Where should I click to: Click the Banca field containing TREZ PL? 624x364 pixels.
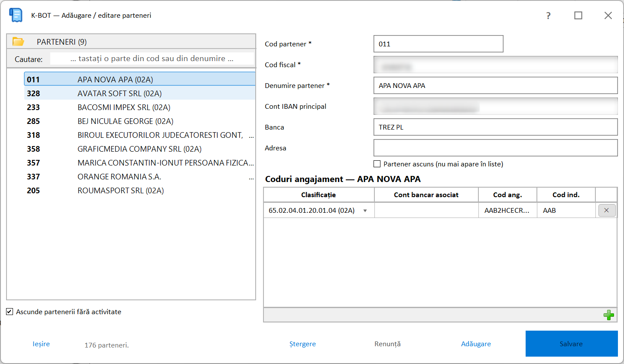pos(495,127)
